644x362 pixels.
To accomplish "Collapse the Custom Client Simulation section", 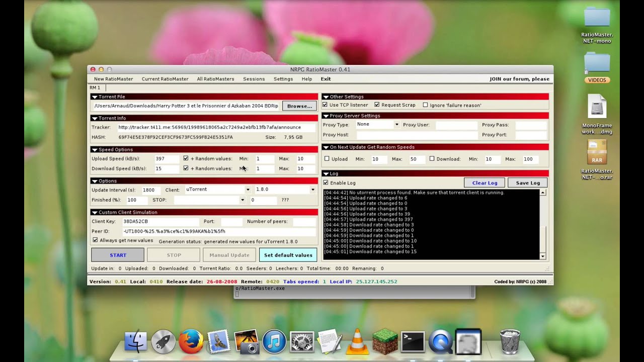I will (95, 212).
